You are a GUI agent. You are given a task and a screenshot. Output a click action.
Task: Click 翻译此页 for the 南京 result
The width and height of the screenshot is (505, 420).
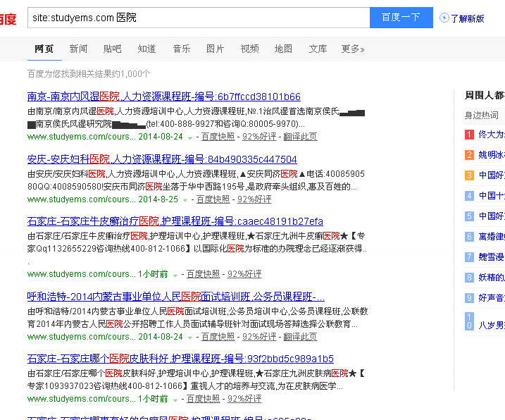click(x=300, y=137)
